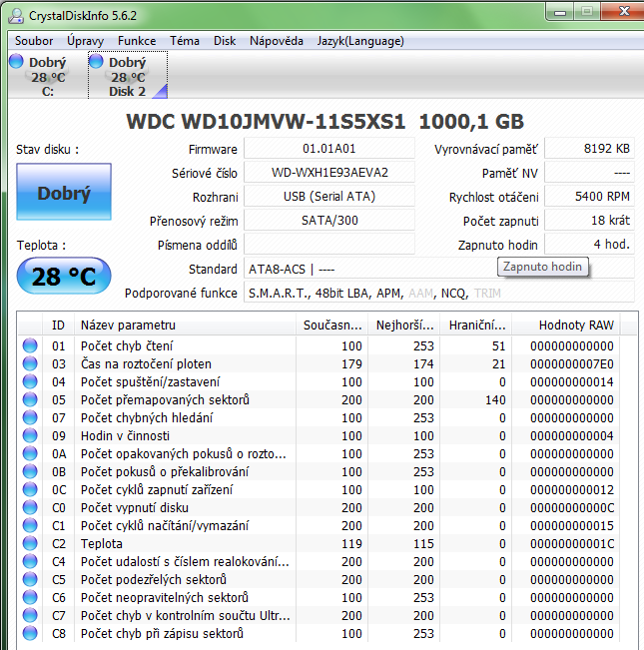
Task: Click status icon for Čas na roztočení ploten
Action: 30,363
